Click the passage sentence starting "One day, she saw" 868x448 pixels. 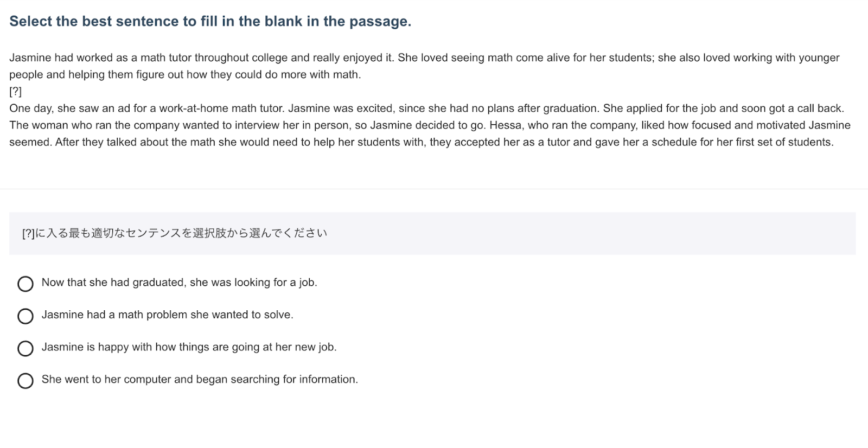pos(146,108)
